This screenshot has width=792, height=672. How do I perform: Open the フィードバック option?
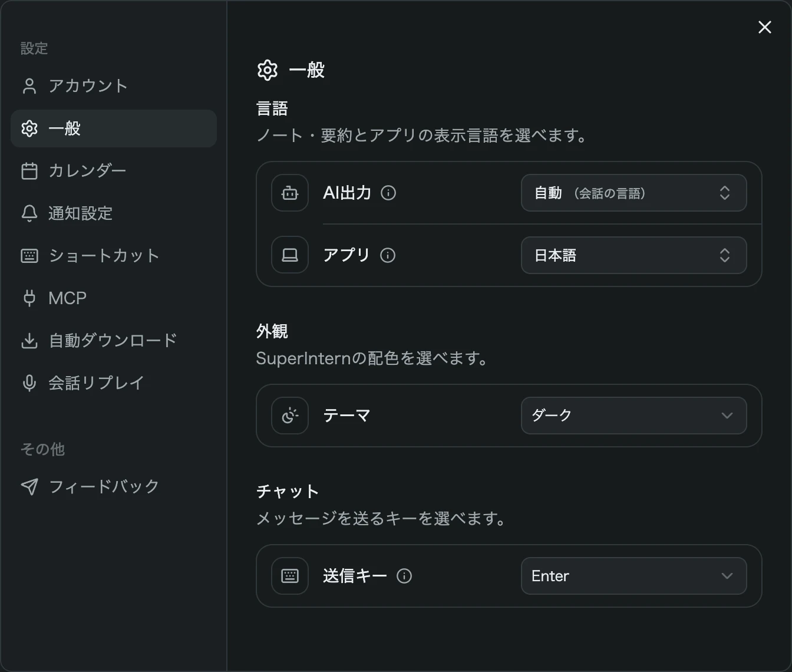[114, 486]
